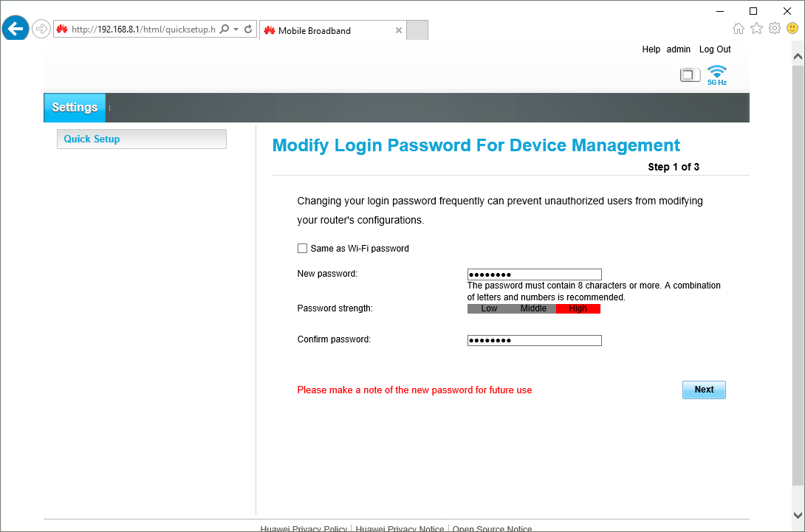The height and width of the screenshot is (532, 805).
Task: Click the Next button
Action: [703, 390]
